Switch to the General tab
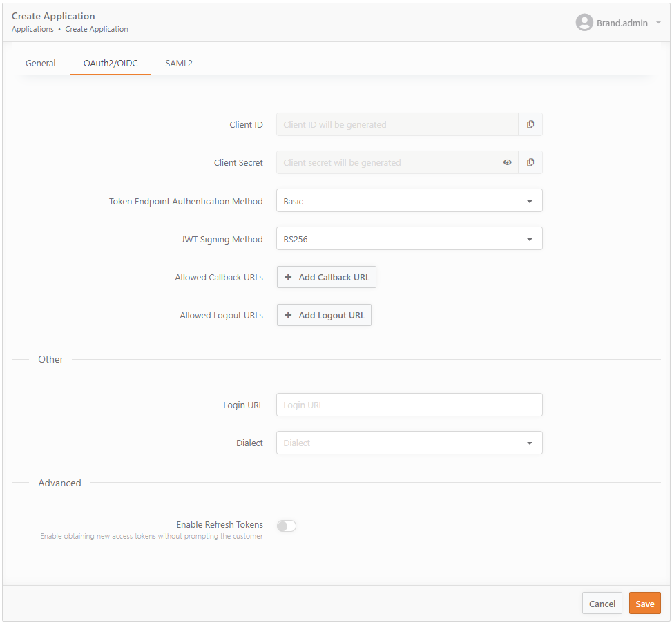Image resolution: width=672 pixels, height=623 pixels. point(41,63)
